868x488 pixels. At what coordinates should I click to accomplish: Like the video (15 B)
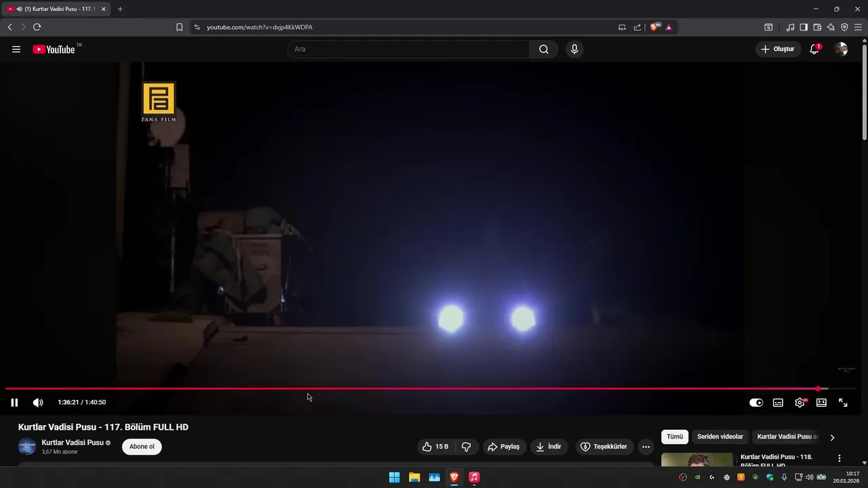(x=435, y=447)
